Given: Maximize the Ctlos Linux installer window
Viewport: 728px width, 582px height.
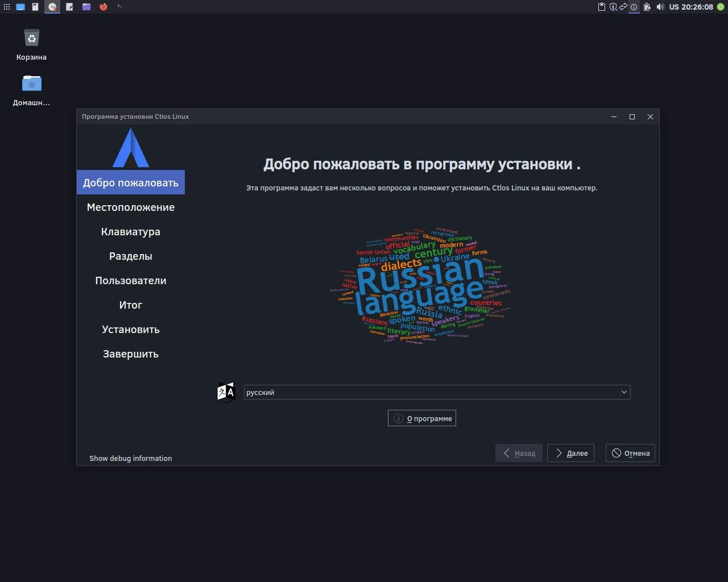Looking at the screenshot, I should point(632,117).
